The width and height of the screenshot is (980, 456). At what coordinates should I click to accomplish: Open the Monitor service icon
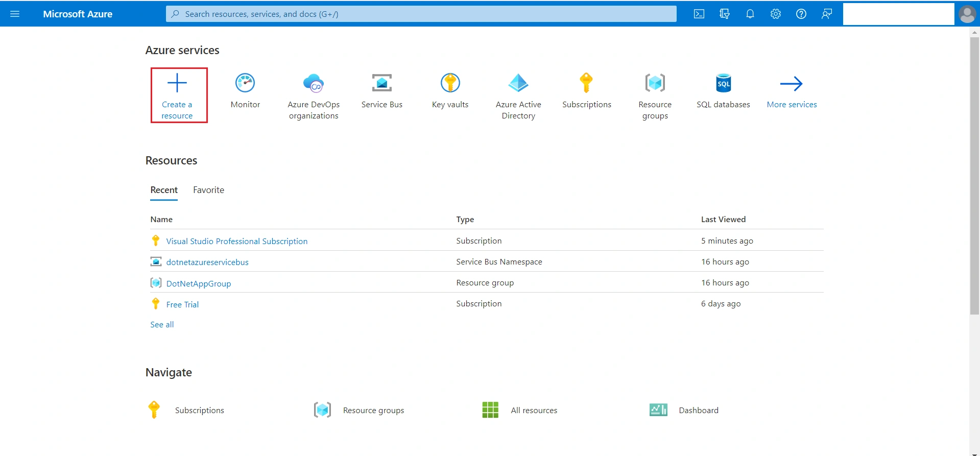(245, 83)
